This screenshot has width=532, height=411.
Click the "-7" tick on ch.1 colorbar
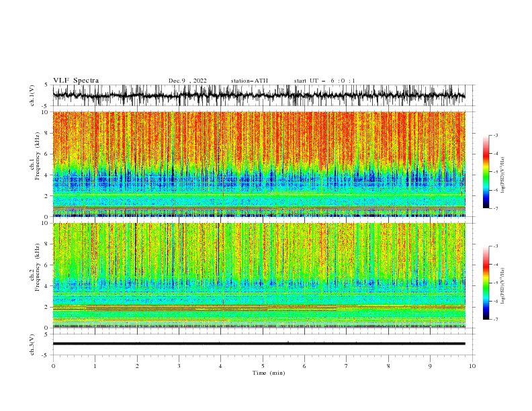click(x=495, y=208)
